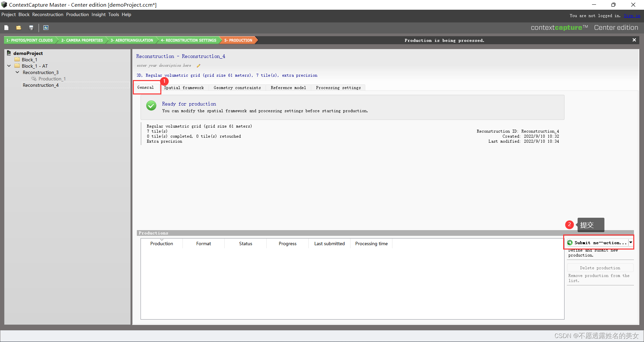This screenshot has width=644, height=342.
Task: Go to step 2 Camera Properties
Action: coord(82,40)
